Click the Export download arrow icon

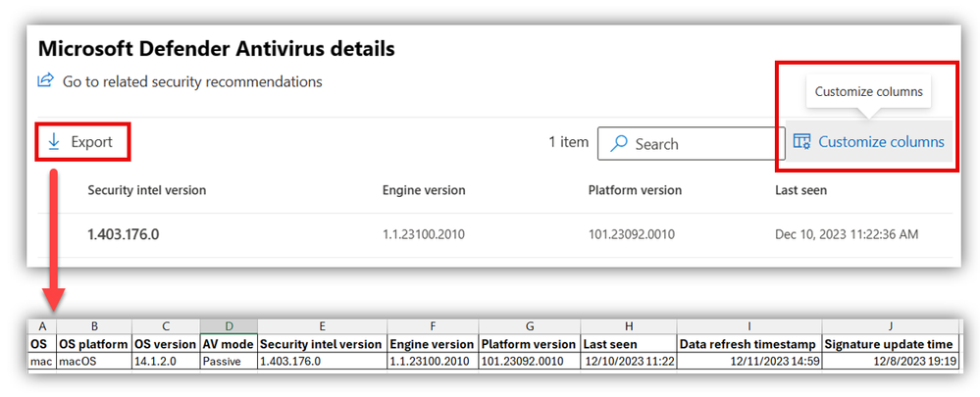coord(54,142)
